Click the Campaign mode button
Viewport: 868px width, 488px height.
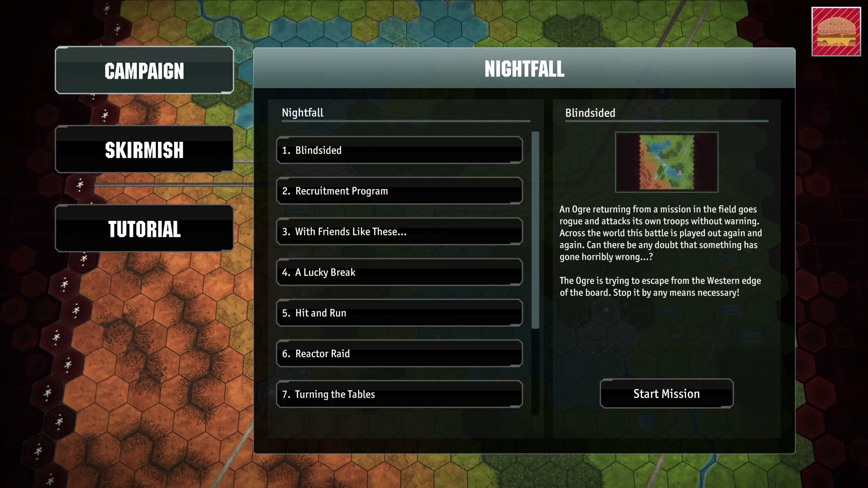[144, 70]
